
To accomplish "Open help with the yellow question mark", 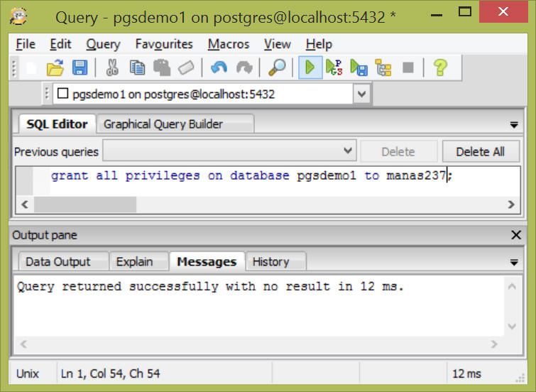I will (x=440, y=67).
